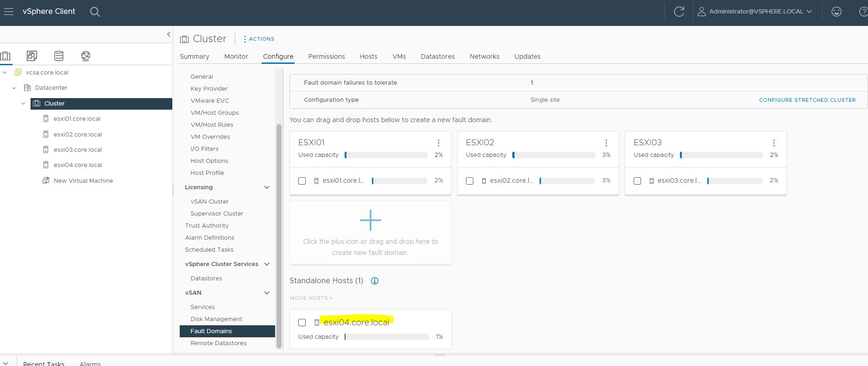Click Configure Stretched Cluster link
This screenshot has height=366, width=868.
[x=807, y=100]
